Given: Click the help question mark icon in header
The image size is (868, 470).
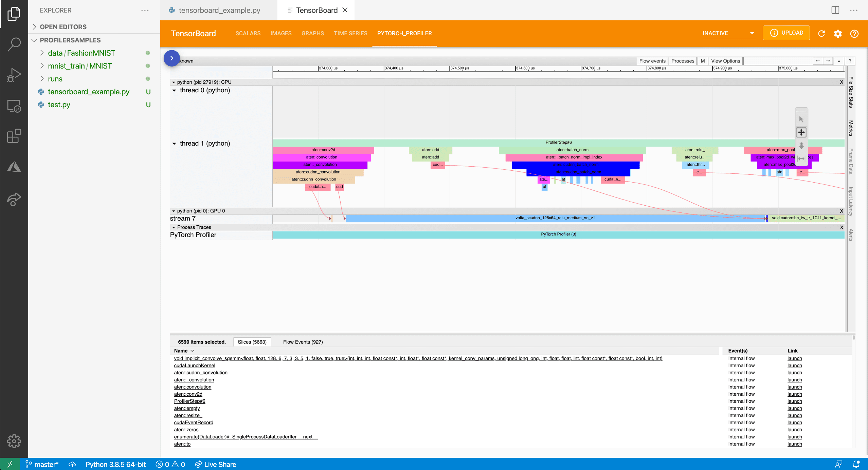Looking at the screenshot, I should point(855,33).
